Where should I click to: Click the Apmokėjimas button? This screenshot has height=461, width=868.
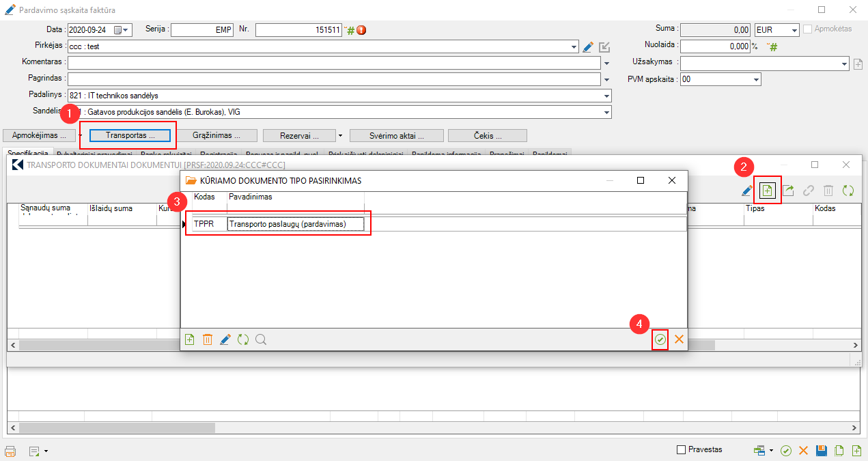tap(39, 135)
